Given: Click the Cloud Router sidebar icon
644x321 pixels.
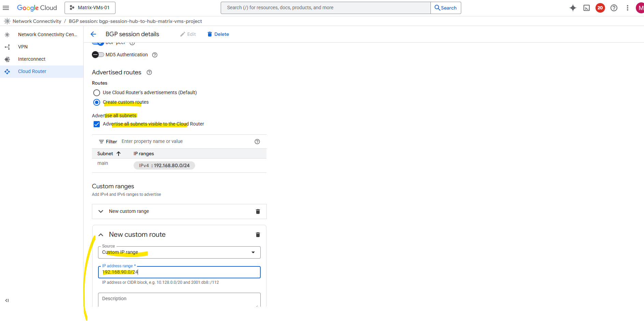Looking at the screenshot, I should pos(7,71).
